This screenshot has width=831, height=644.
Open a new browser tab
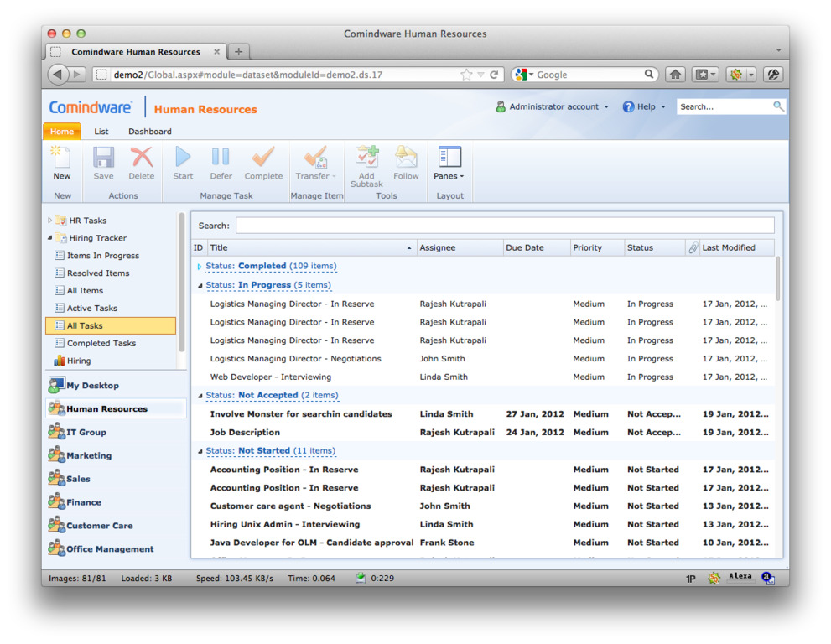pyautogui.click(x=238, y=52)
